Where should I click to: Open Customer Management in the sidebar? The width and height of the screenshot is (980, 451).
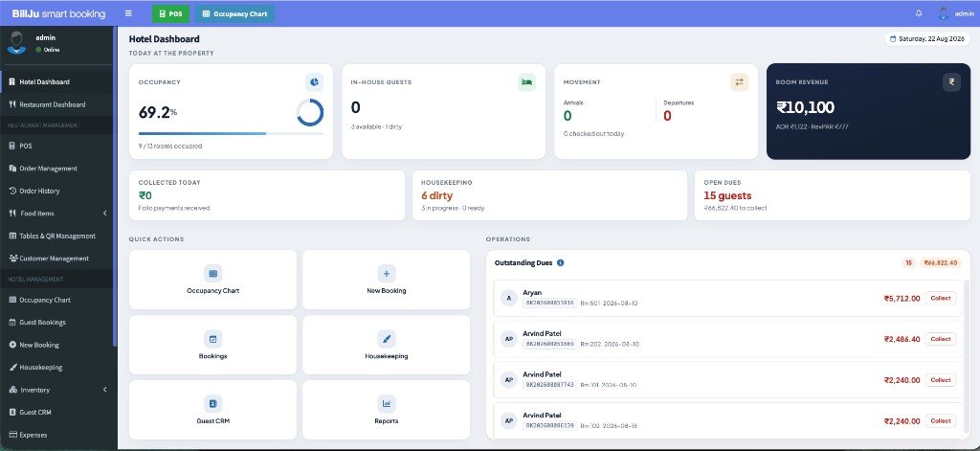[x=57, y=259]
